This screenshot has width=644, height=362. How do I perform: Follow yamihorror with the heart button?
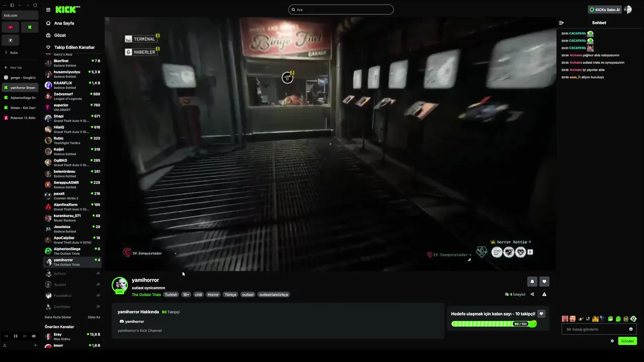click(544, 282)
